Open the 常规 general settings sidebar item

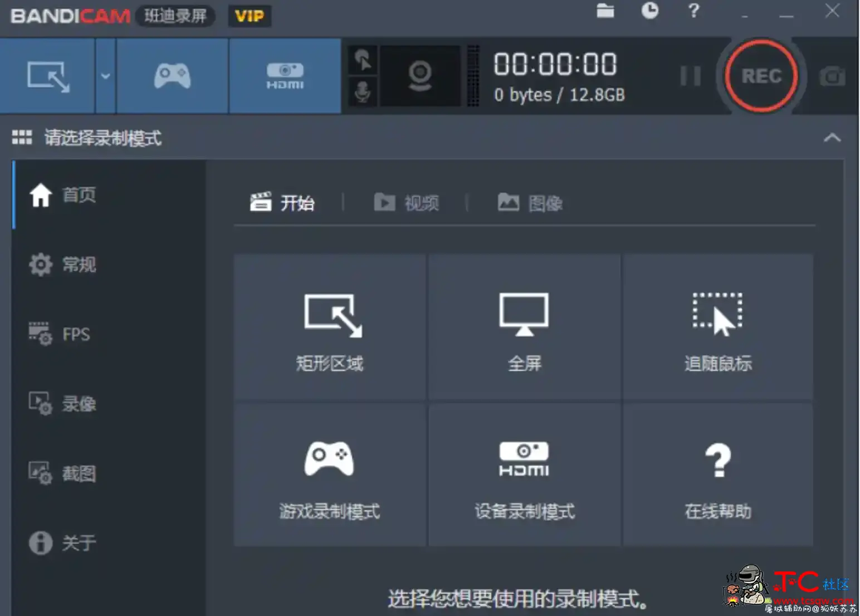click(x=109, y=265)
